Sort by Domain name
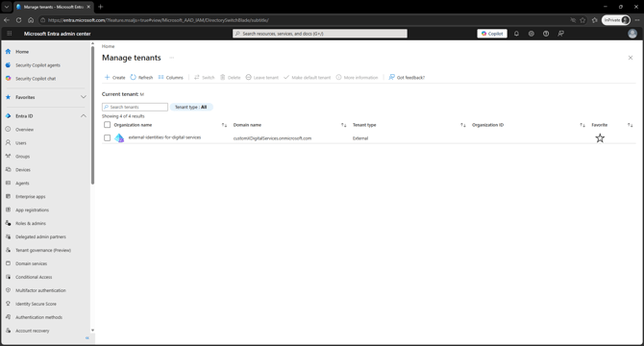 [344, 125]
